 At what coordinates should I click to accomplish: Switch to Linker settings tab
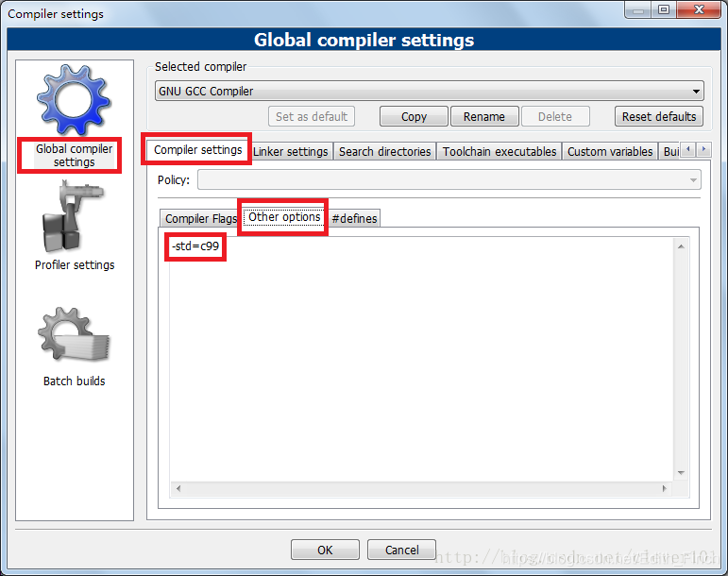point(291,152)
